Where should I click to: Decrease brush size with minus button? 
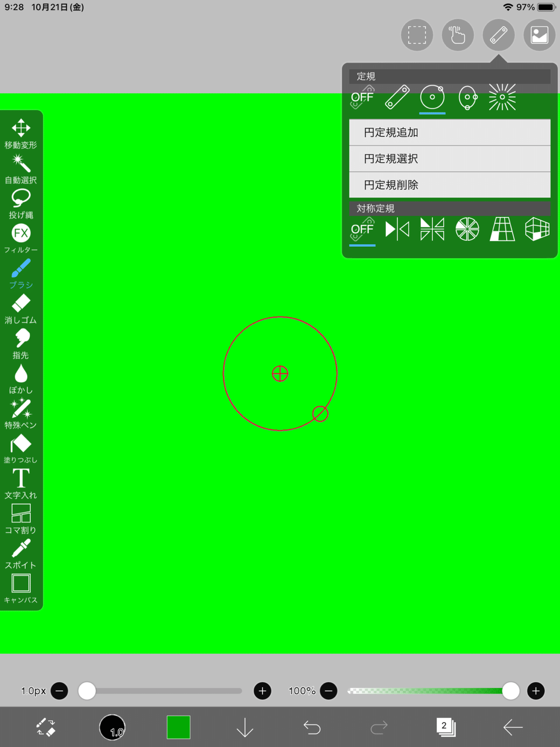tap(59, 691)
